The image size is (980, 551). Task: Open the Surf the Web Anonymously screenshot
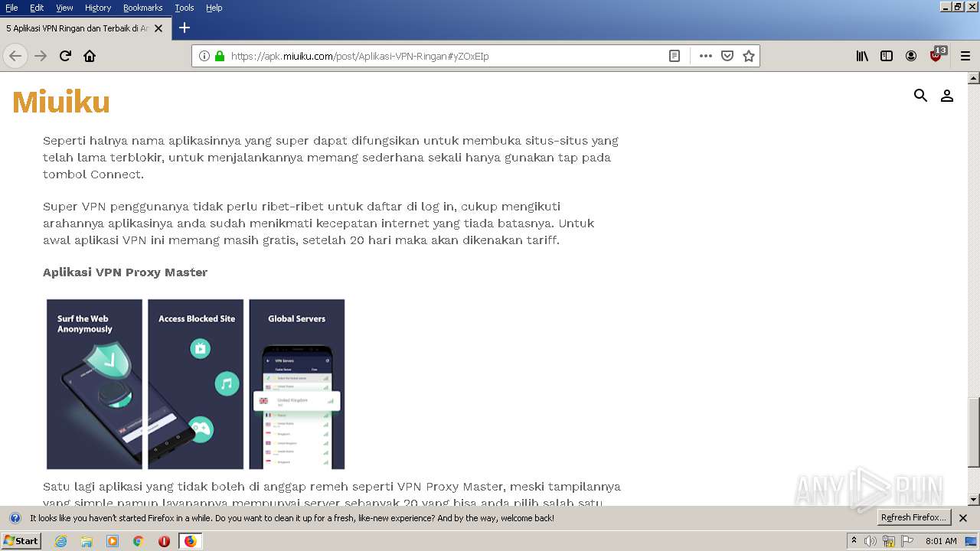click(x=94, y=384)
